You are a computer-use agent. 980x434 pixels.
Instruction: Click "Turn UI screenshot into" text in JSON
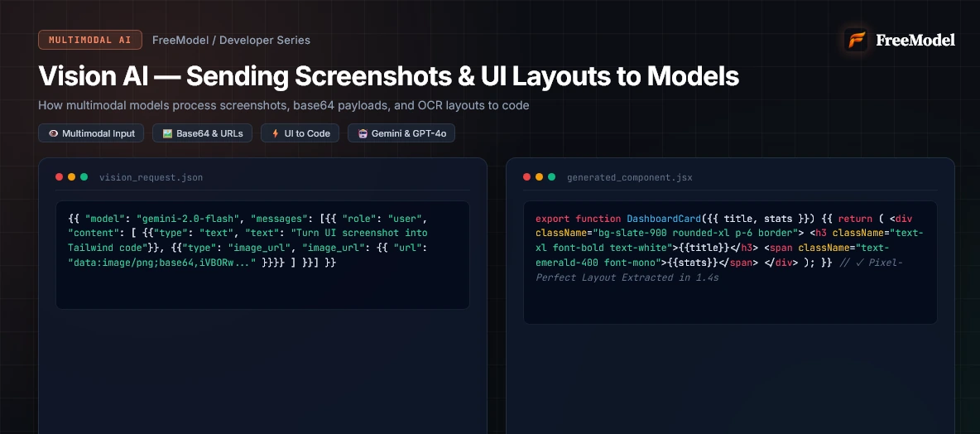[358, 233]
